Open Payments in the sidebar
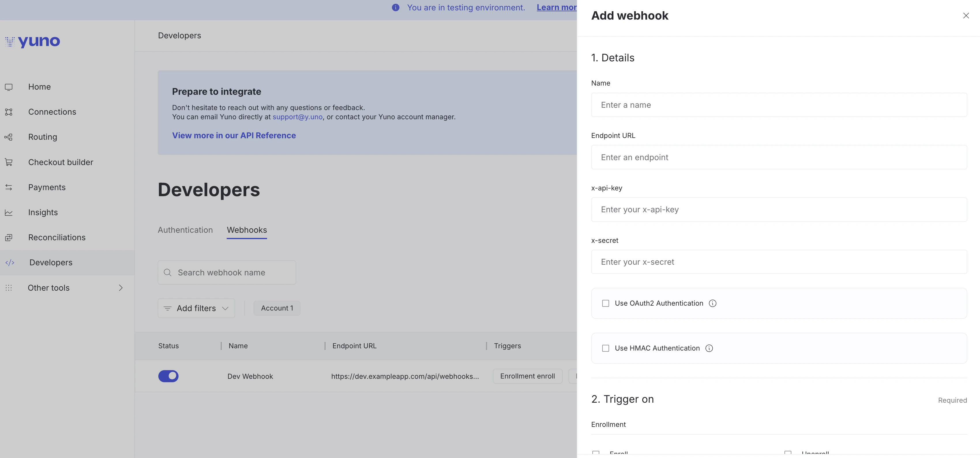Image resolution: width=980 pixels, height=458 pixels. (x=47, y=188)
